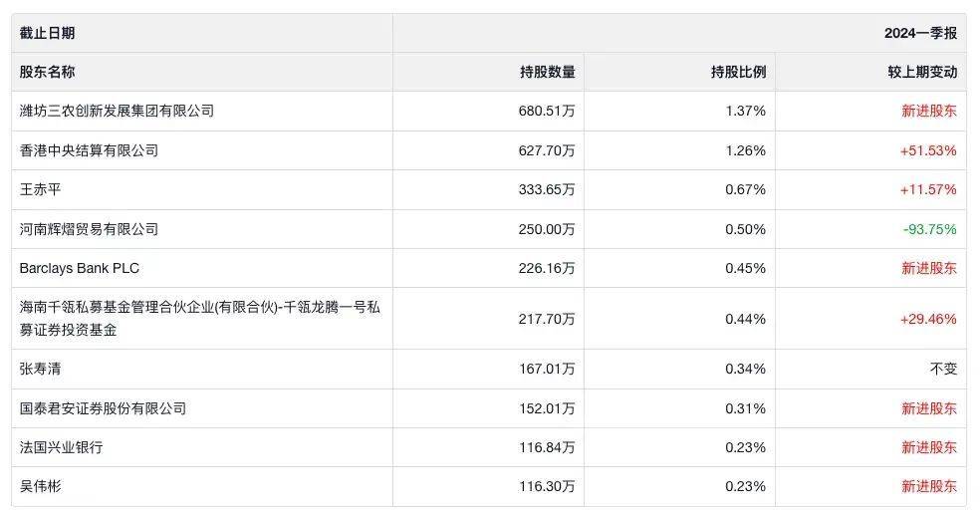Click shareholder name 张寿清
Image resolution: width=980 pixels, height=513 pixels.
(40, 369)
